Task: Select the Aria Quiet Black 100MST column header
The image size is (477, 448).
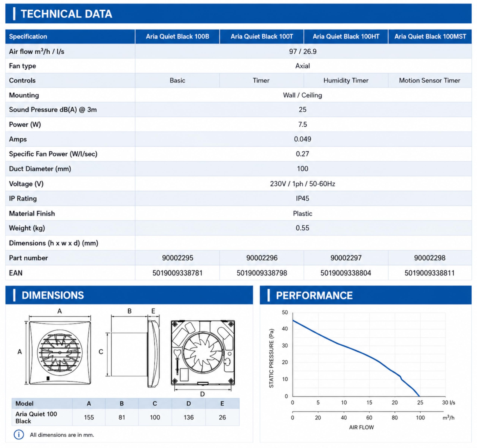Action: [430, 36]
